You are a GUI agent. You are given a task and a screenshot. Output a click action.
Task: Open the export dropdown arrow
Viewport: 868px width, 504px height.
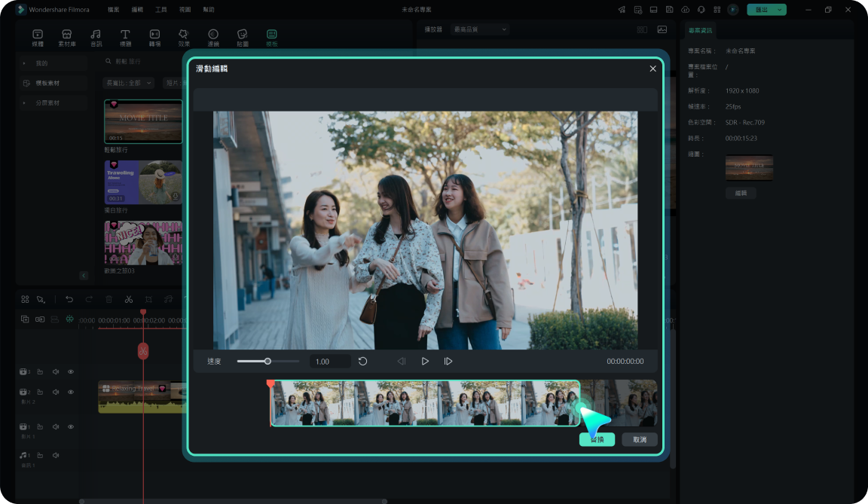[x=779, y=9]
